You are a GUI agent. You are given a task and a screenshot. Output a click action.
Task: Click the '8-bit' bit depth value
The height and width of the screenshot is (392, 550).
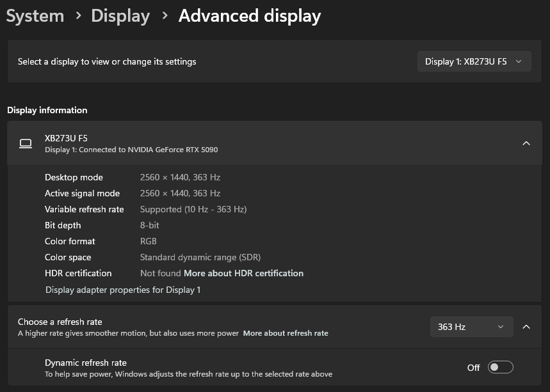(149, 225)
